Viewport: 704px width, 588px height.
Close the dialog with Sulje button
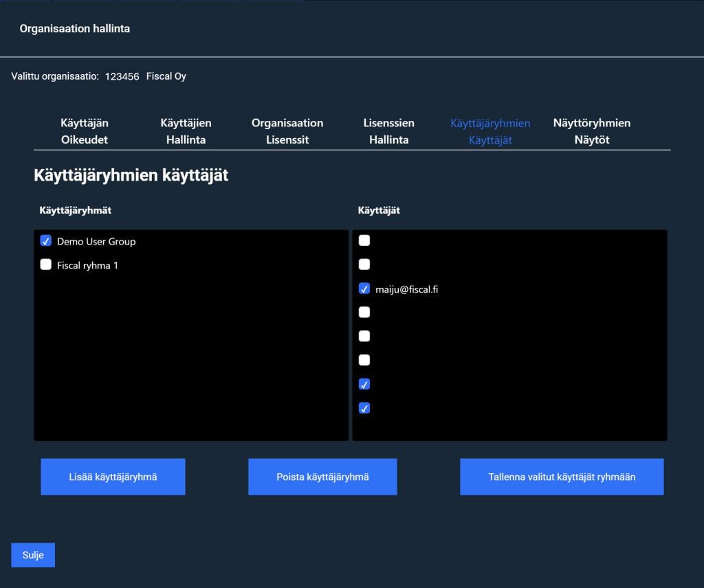(33, 555)
